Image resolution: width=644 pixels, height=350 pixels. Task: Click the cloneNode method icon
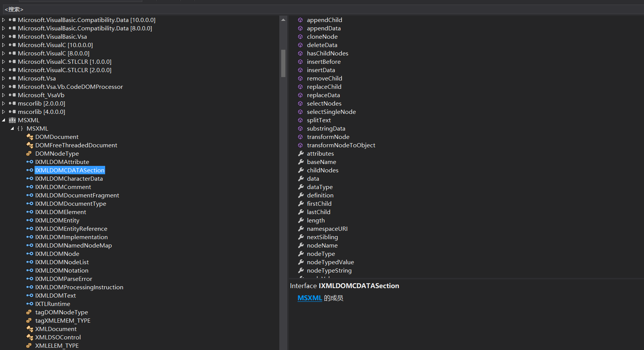[x=300, y=36]
